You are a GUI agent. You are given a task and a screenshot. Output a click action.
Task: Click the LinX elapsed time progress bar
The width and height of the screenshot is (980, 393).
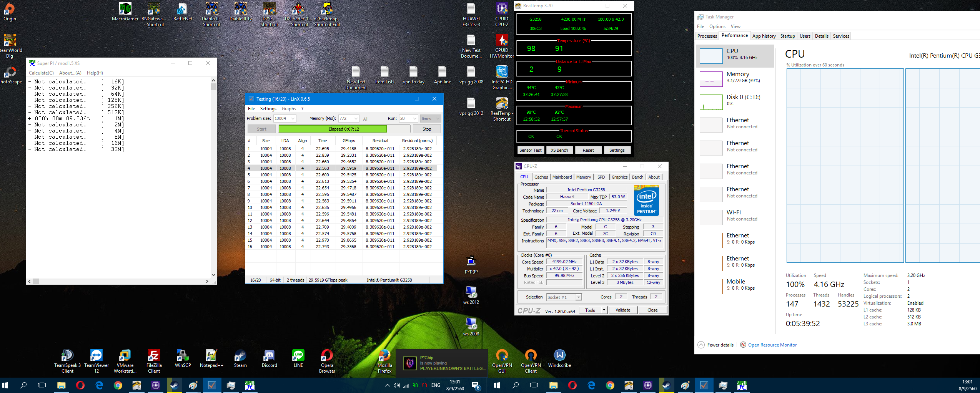point(344,129)
